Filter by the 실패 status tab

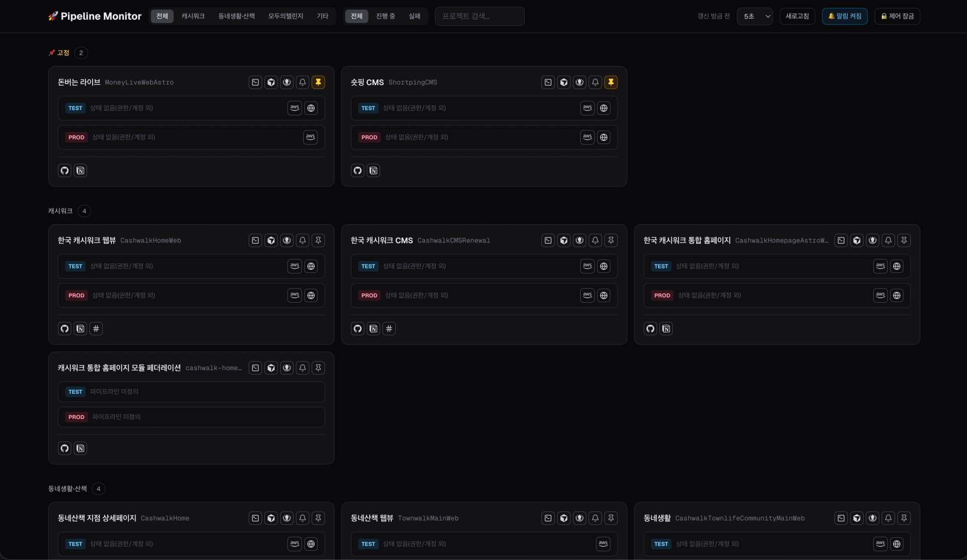point(415,16)
